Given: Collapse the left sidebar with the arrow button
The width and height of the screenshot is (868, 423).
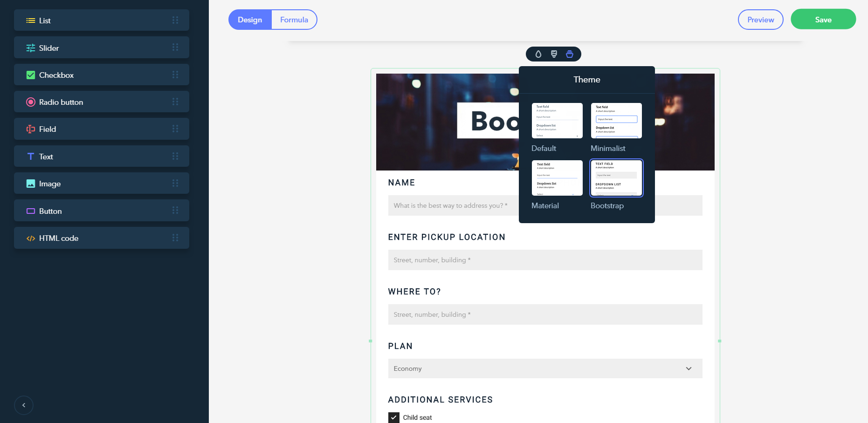Looking at the screenshot, I should pyautogui.click(x=24, y=405).
